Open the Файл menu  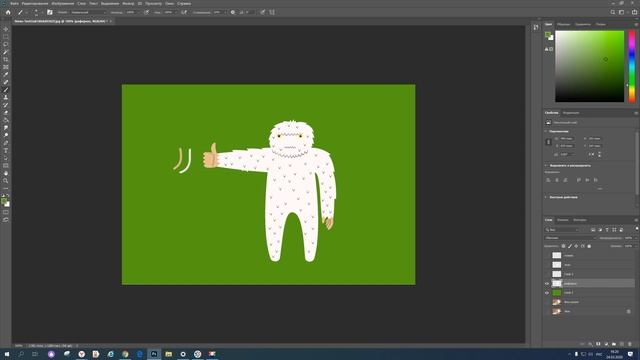tap(14, 3)
